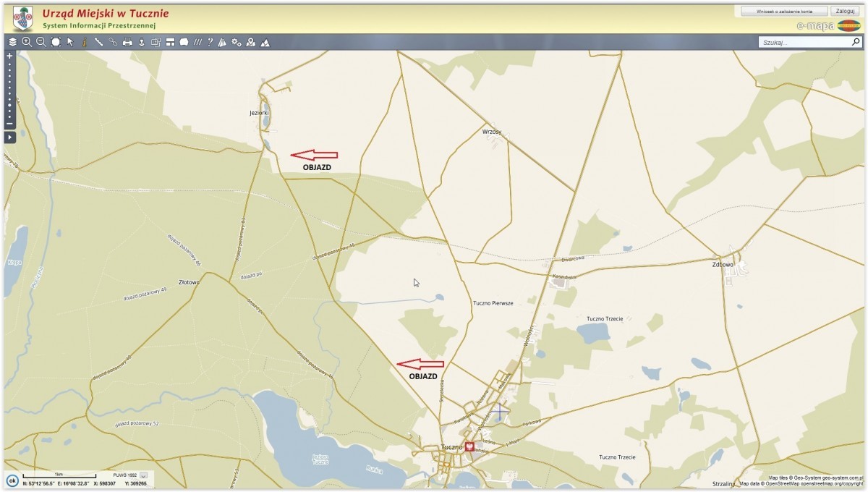
Task: Choose the measure distance ruler tool
Action: pyautogui.click(x=98, y=43)
